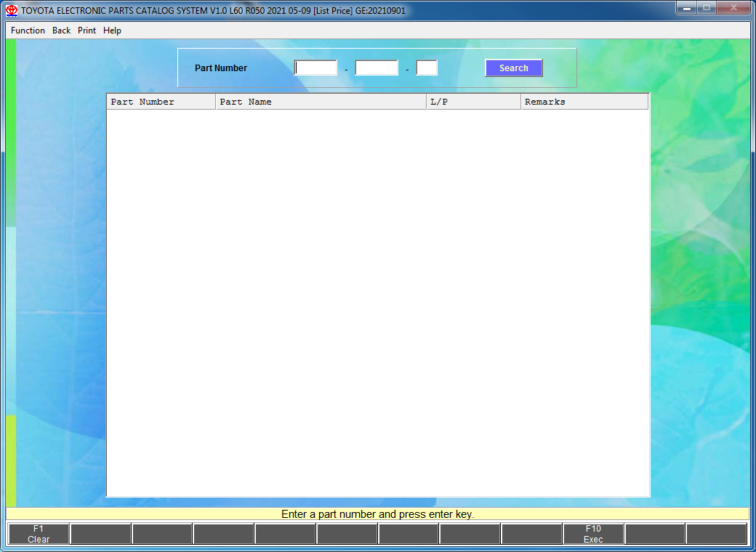Open the Back menu
756x552 pixels.
tap(61, 31)
